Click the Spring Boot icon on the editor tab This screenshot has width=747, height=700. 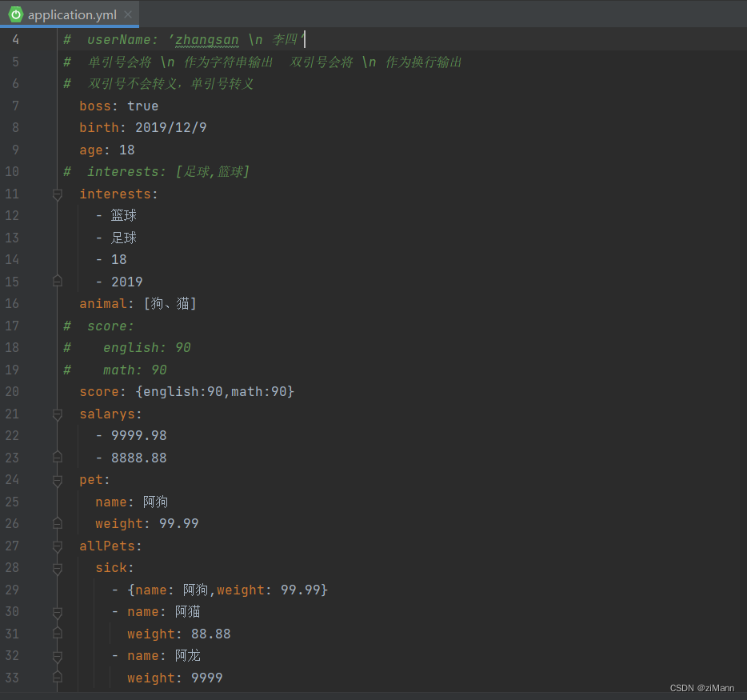(16, 14)
